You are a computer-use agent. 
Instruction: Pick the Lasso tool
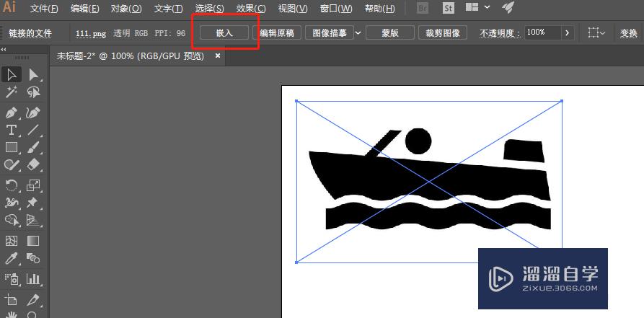click(x=33, y=92)
